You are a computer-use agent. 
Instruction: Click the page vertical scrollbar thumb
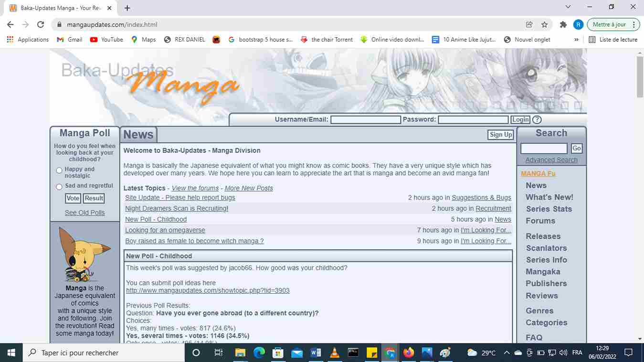(640, 76)
